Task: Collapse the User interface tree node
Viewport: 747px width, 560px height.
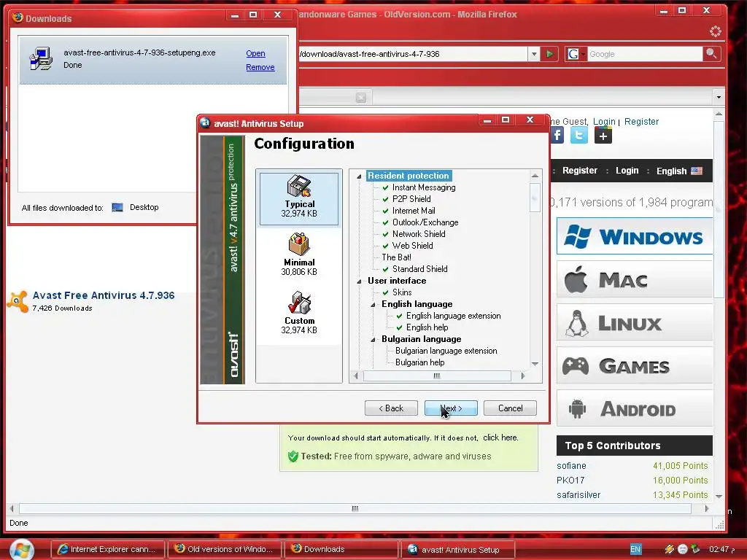Action: pyautogui.click(x=359, y=281)
